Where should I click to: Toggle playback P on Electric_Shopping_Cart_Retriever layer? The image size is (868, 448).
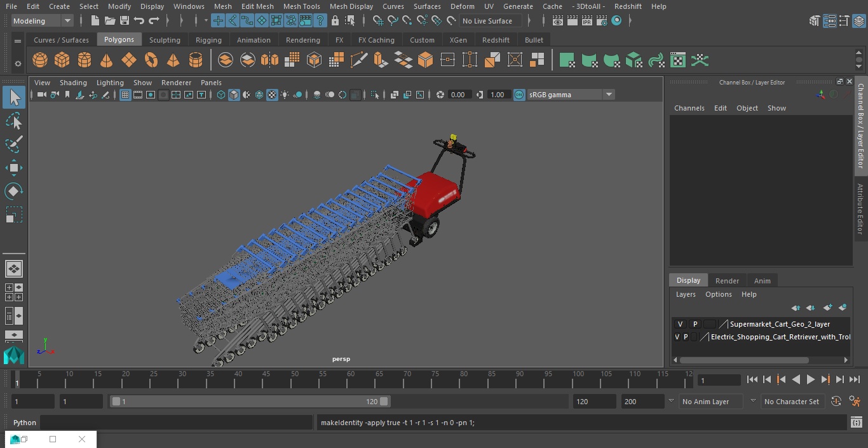(685, 337)
